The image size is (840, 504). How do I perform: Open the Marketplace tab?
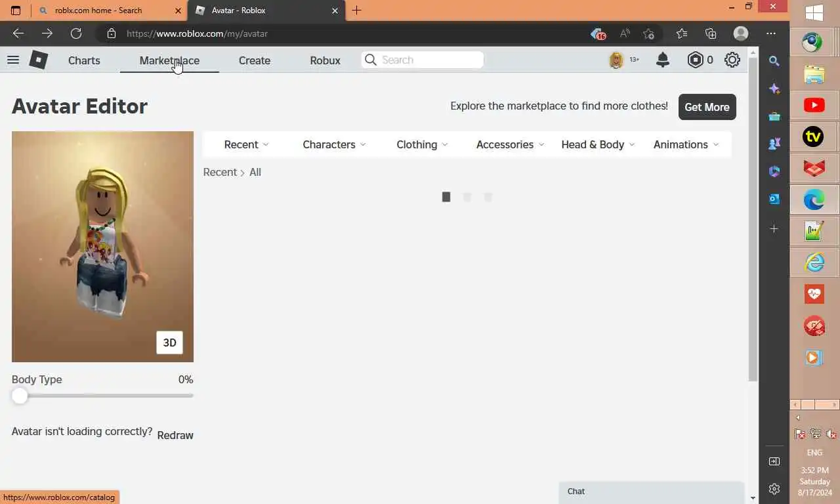point(169,60)
